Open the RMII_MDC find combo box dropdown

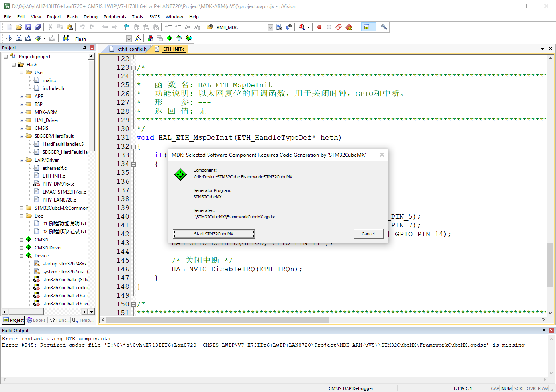pos(270,27)
